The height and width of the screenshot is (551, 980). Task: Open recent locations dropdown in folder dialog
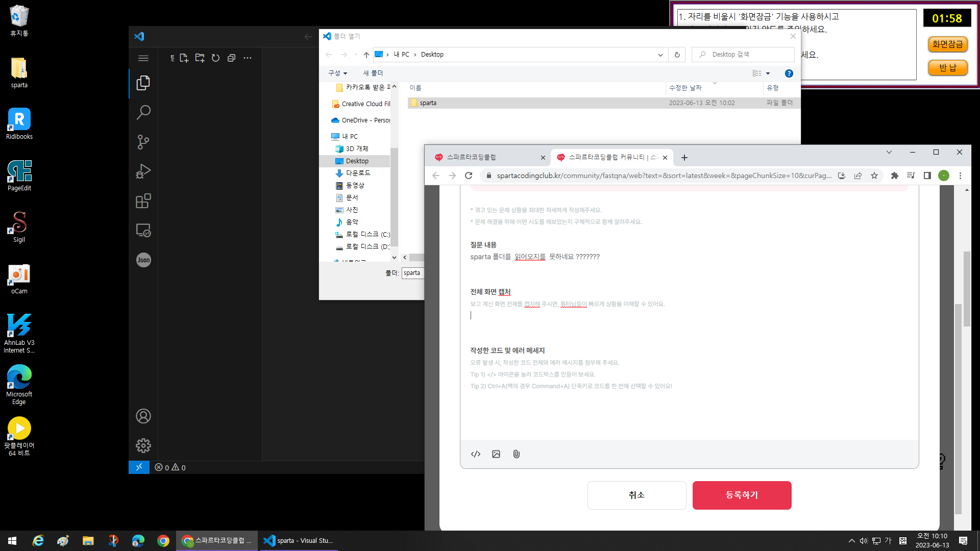356,55
